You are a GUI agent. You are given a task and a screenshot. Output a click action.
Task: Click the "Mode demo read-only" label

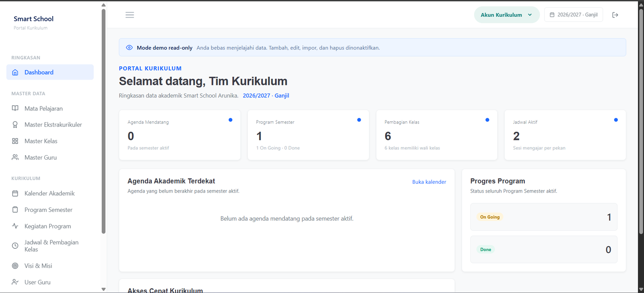click(x=165, y=48)
